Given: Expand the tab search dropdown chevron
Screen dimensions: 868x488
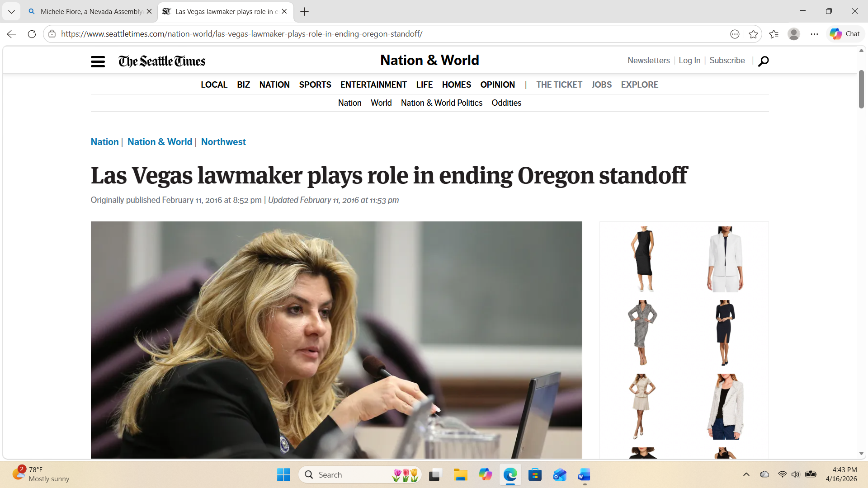Looking at the screenshot, I should point(11,11).
